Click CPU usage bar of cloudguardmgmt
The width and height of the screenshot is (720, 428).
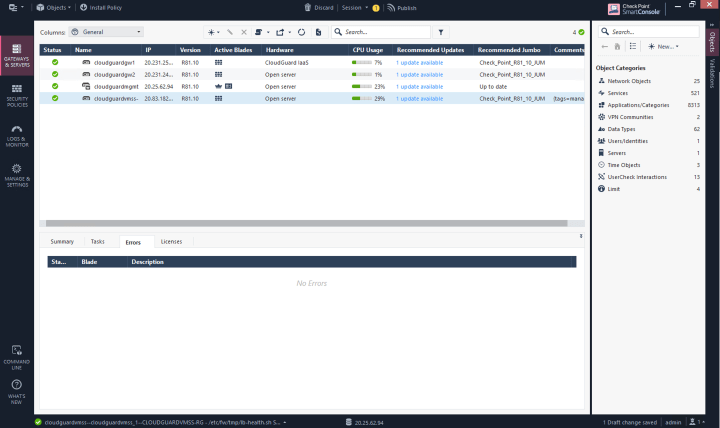(x=362, y=86)
